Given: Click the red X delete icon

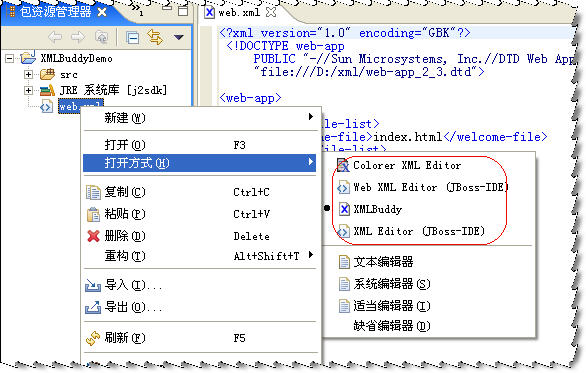Looking at the screenshot, I should (93, 236).
